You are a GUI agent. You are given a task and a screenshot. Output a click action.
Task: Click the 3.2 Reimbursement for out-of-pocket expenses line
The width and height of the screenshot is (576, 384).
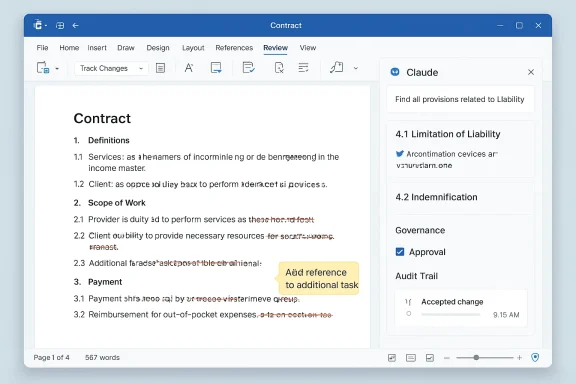(x=203, y=315)
